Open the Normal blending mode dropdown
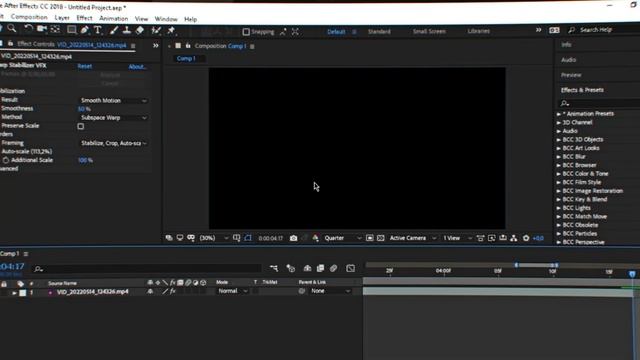The image size is (640, 360). point(232,291)
